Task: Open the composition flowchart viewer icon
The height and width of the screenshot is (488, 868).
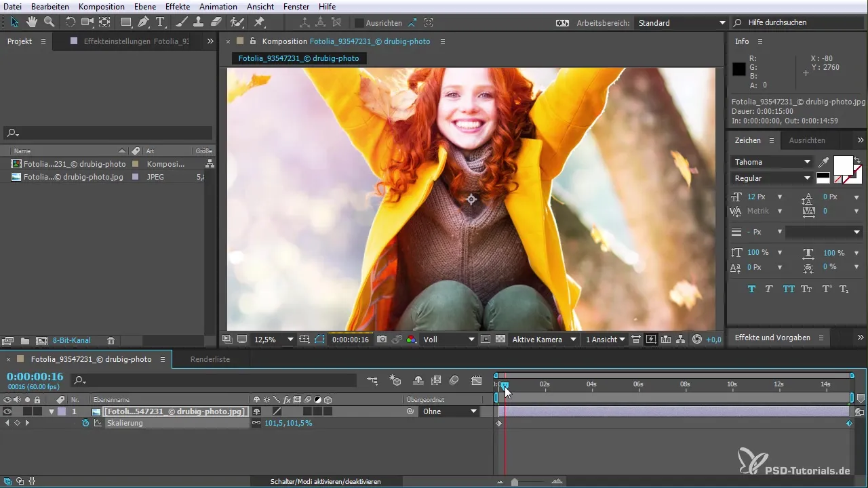Action: pyautogui.click(x=680, y=340)
